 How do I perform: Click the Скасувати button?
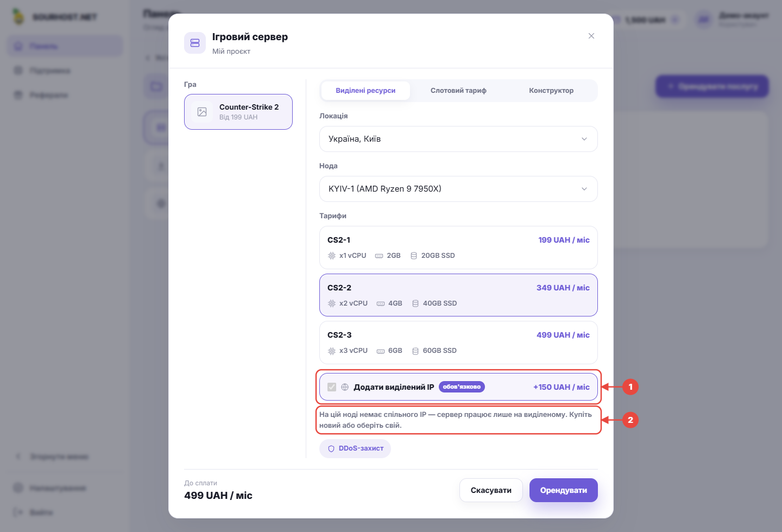tap(491, 490)
